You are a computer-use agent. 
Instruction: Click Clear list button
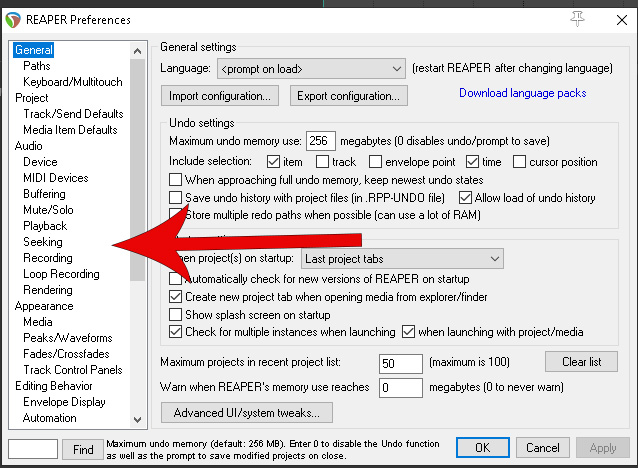coord(581,362)
